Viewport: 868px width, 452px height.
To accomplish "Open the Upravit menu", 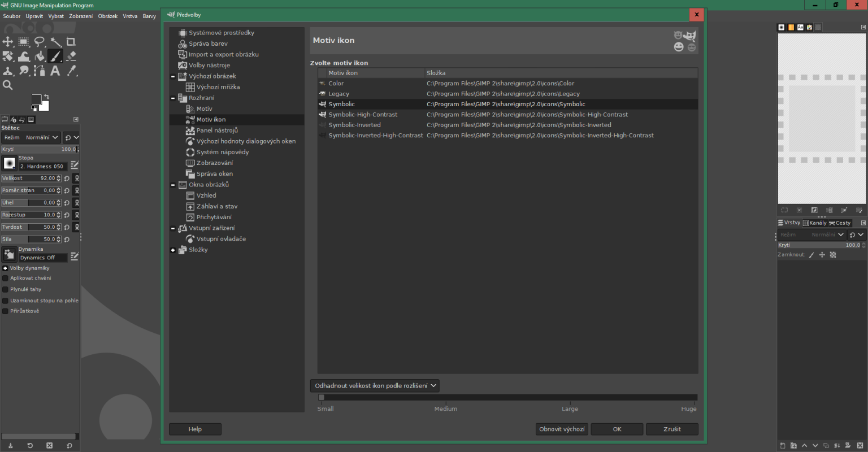I will coord(34,16).
